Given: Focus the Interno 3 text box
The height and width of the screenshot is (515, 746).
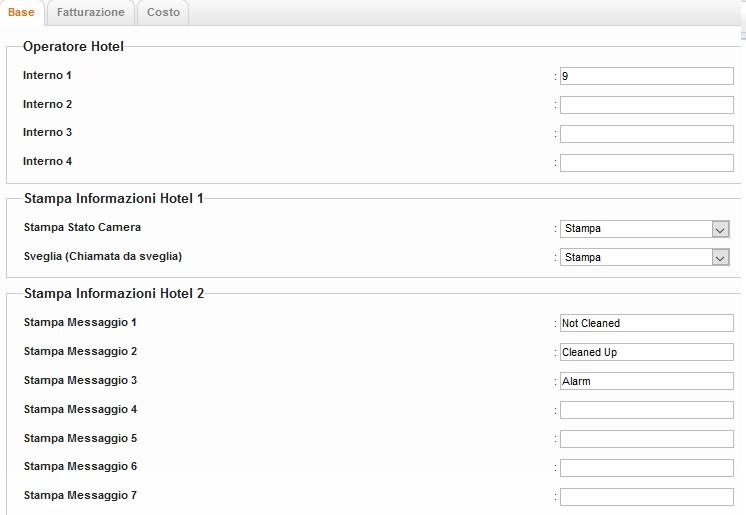Looking at the screenshot, I should 646,134.
